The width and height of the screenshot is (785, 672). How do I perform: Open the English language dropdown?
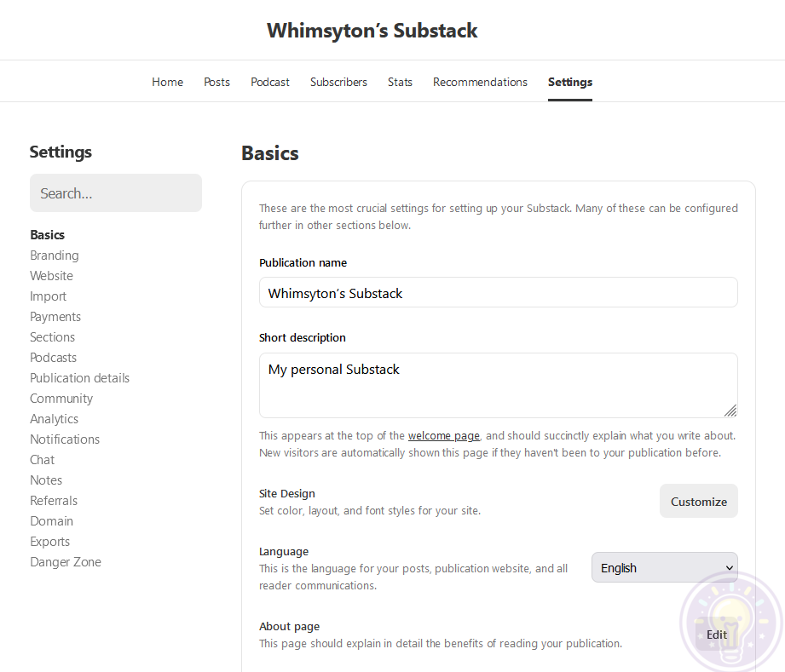pos(664,568)
